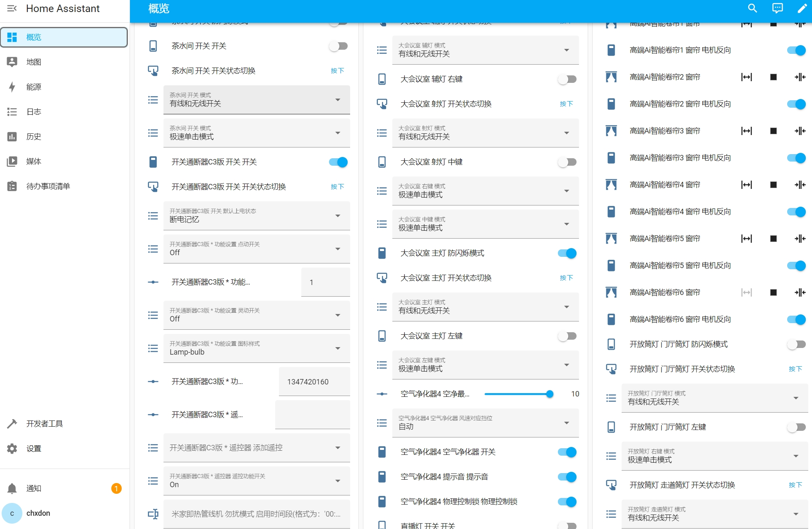
Task: Close cover 高端Ai智能卷帘4 窗帘
Action: pyautogui.click(x=800, y=185)
